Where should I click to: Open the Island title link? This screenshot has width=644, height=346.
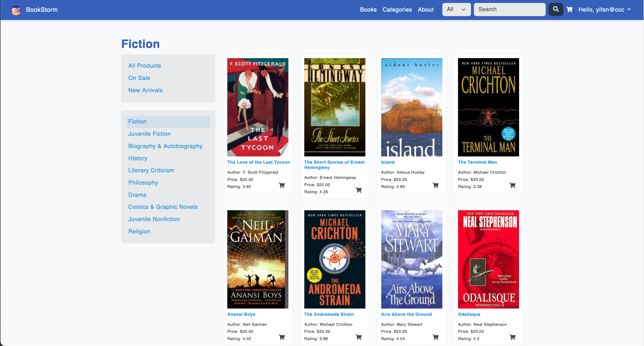pos(387,162)
